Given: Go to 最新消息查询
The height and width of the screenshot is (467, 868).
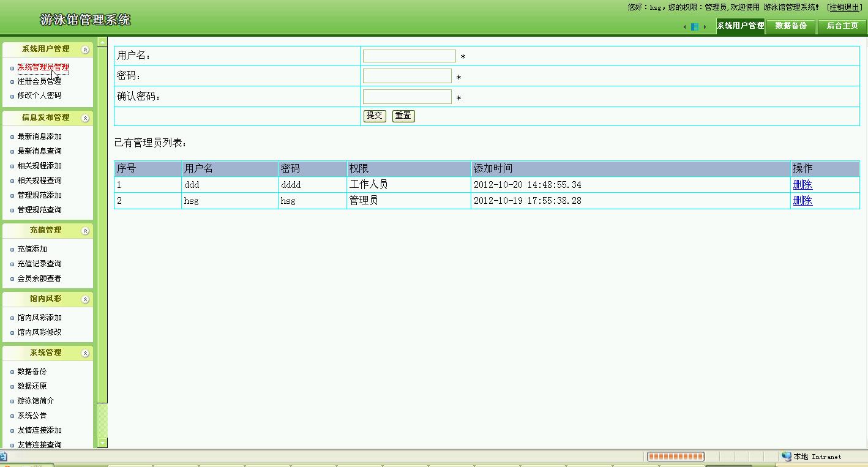Looking at the screenshot, I should click(x=39, y=151).
